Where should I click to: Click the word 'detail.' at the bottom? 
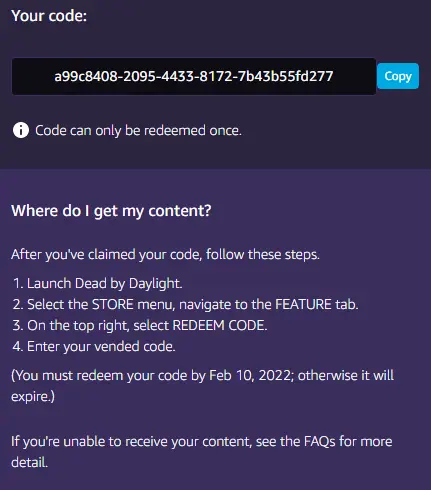(x=29, y=462)
